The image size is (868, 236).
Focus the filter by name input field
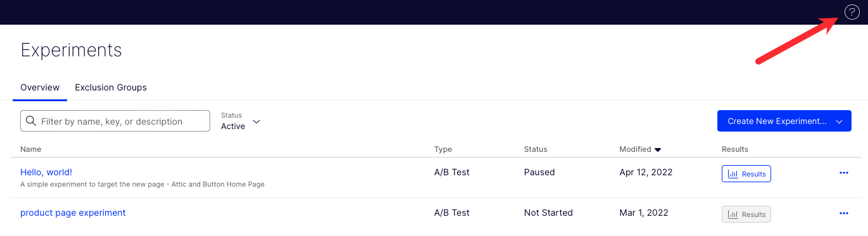[x=115, y=121]
